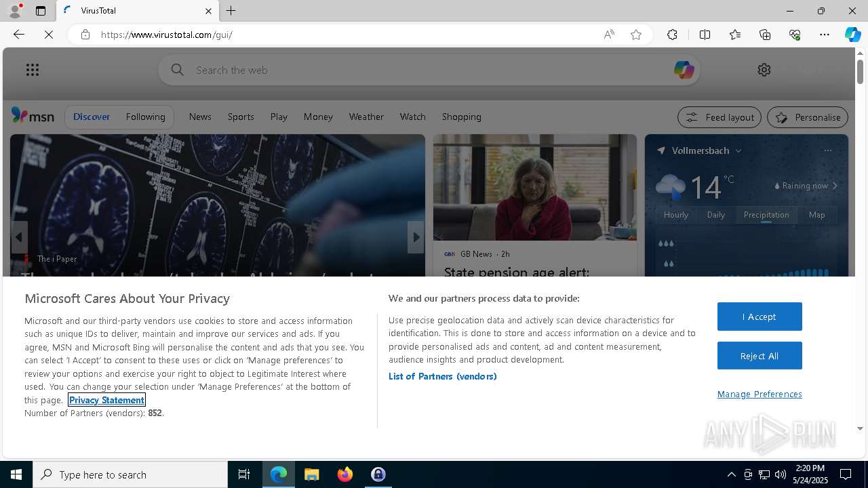Click the address bar URL
868x488 pixels.
point(167,35)
